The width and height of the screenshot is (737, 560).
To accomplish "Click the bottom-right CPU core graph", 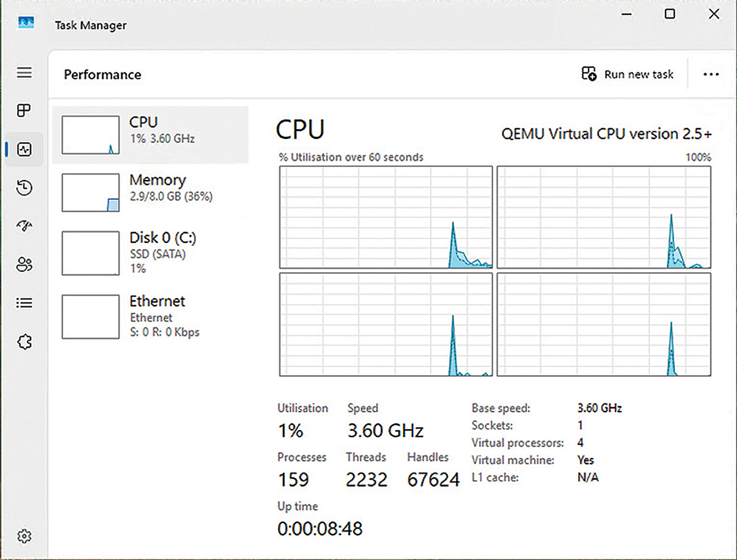I will 603,325.
